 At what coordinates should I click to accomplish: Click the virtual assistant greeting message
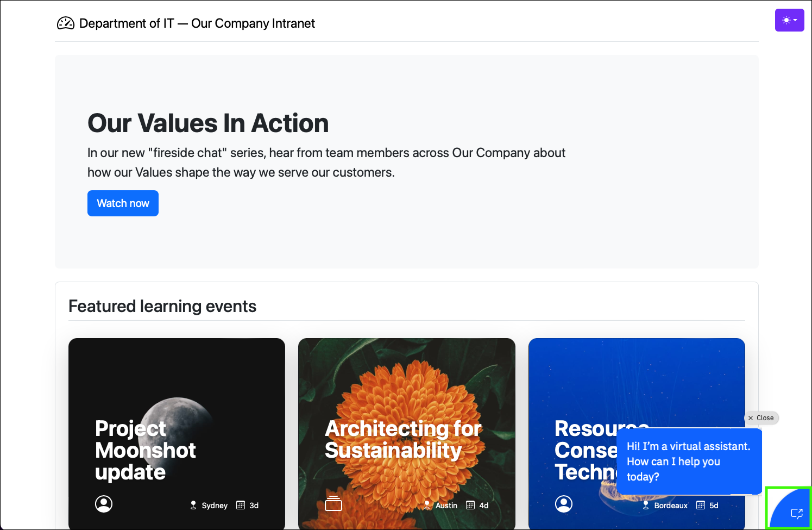[x=688, y=462]
